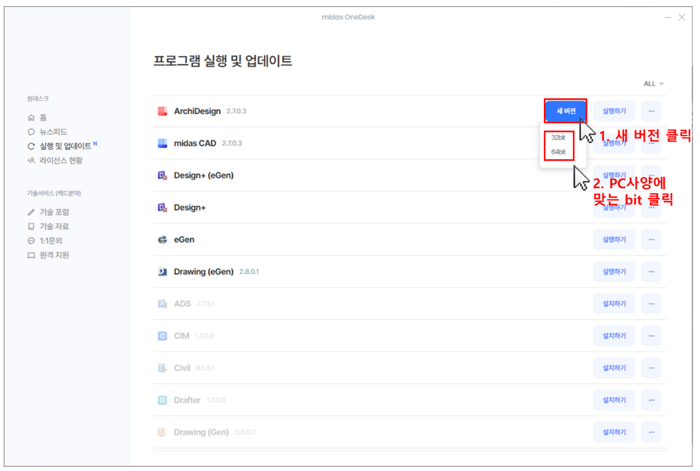Open the more options menu for CIM
This screenshot has height=471, width=700.
click(651, 336)
